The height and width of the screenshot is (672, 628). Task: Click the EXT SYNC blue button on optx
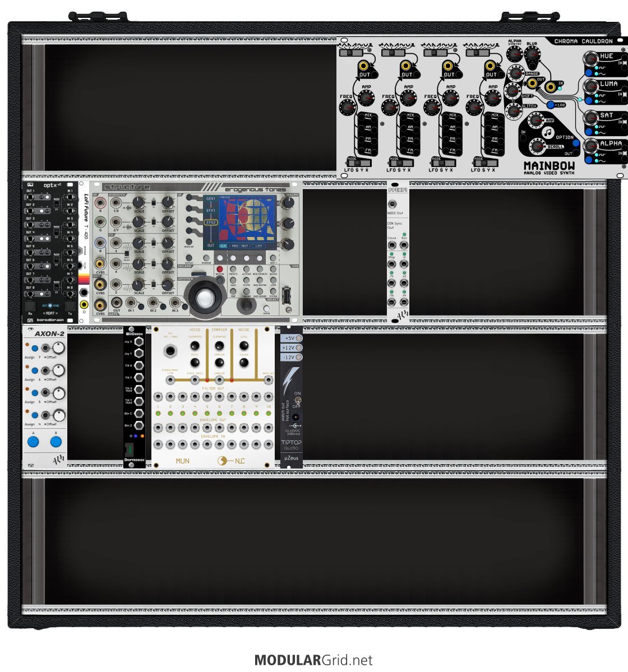click(50, 305)
